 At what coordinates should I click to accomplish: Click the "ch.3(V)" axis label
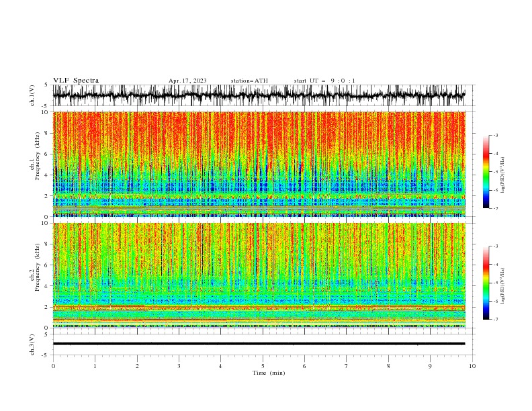(32, 345)
